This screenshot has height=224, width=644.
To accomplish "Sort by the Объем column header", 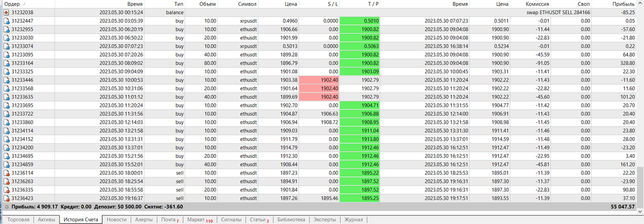I will point(202,4).
